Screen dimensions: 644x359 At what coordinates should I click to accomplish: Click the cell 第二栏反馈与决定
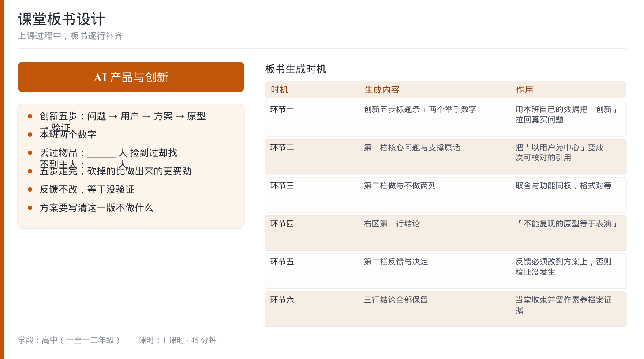pyautogui.click(x=396, y=262)
